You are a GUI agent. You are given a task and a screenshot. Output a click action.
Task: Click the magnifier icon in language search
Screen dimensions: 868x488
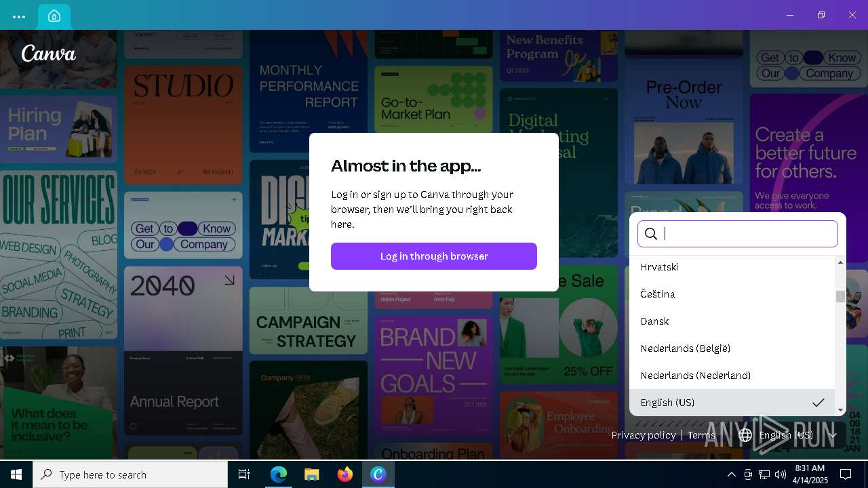coord(651,234)
